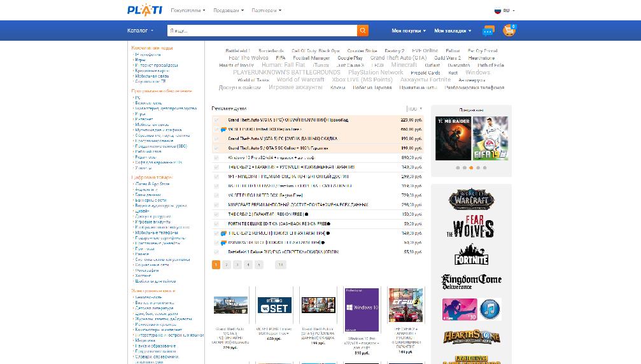Open the Fortnite logo

471,255
